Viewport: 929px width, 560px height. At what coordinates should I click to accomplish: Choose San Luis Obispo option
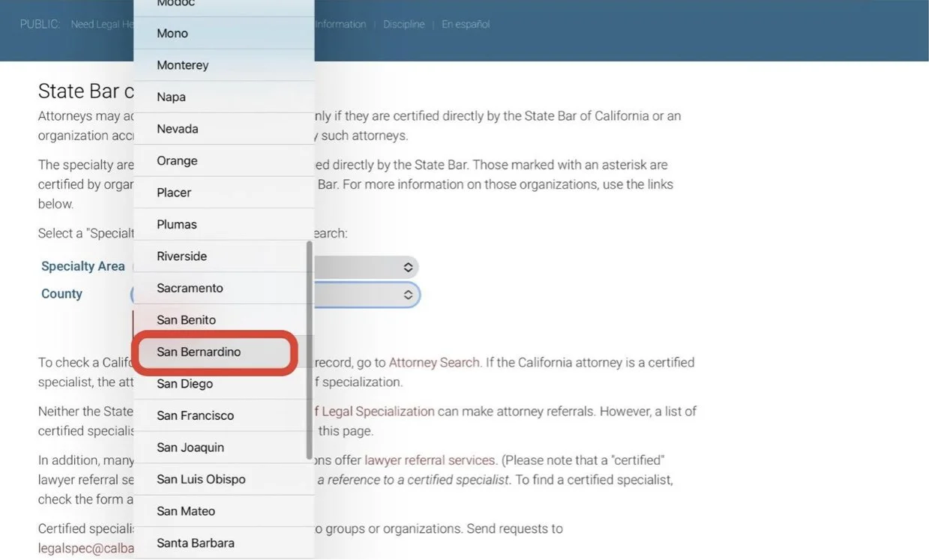(223, 480)
